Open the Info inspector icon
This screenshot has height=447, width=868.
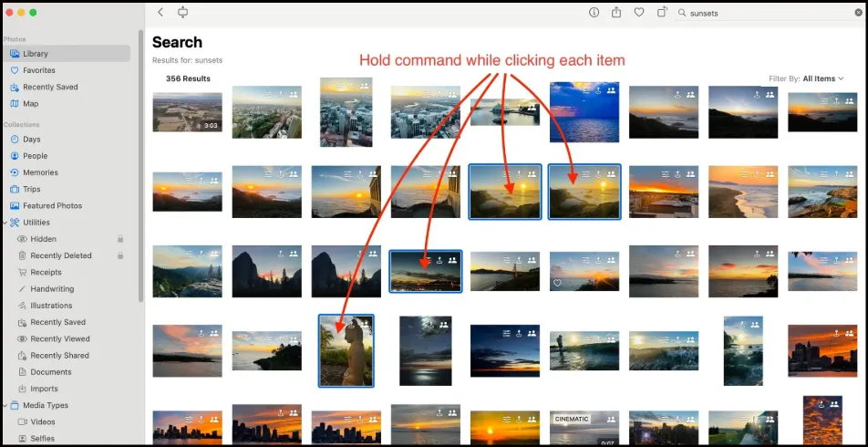pyautogui.click(x=594, y=12)
